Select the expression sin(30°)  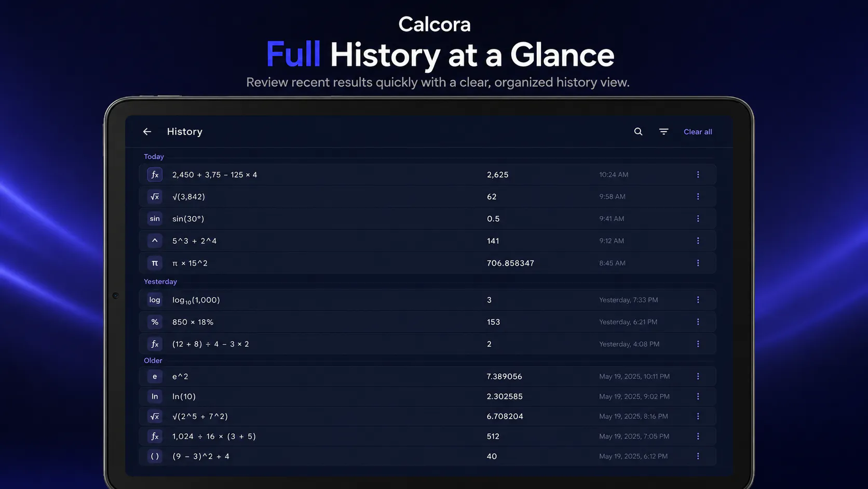click(188, 219)
